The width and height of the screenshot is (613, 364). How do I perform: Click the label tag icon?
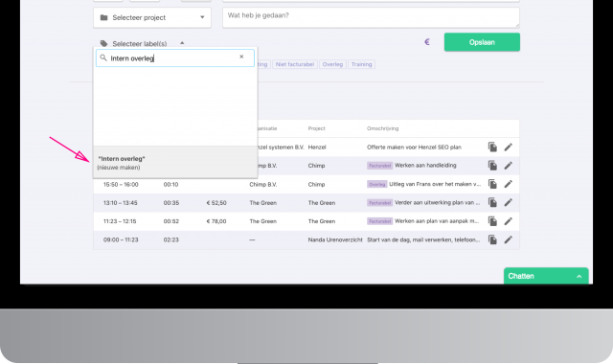[103, 43]
